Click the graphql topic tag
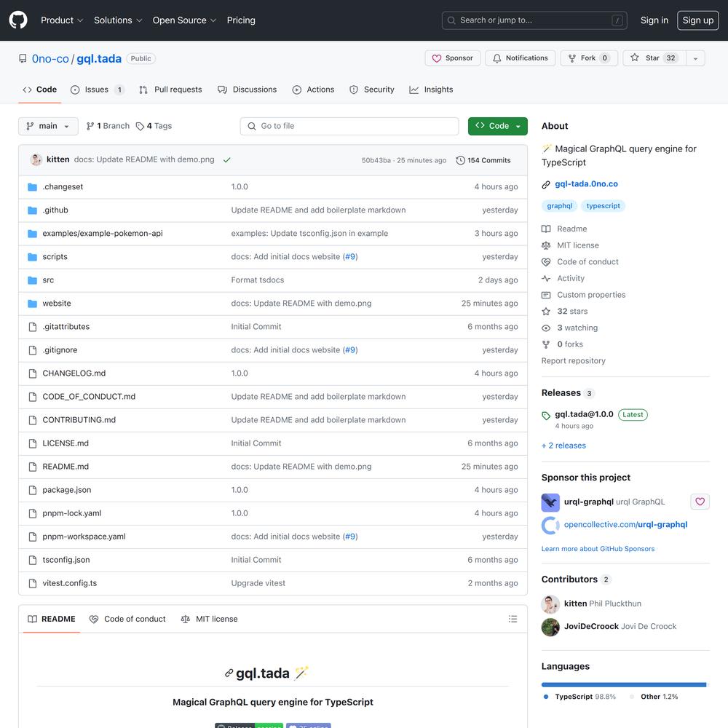 559,206
